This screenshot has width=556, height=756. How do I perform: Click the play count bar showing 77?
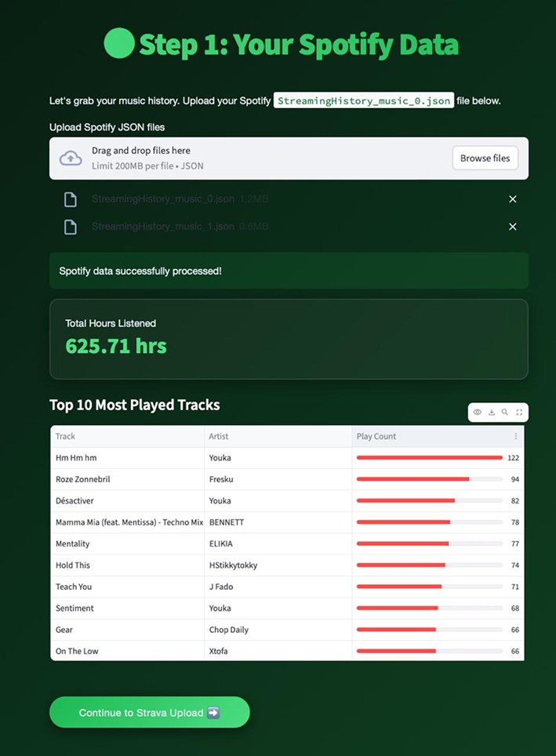coord(429,543)
